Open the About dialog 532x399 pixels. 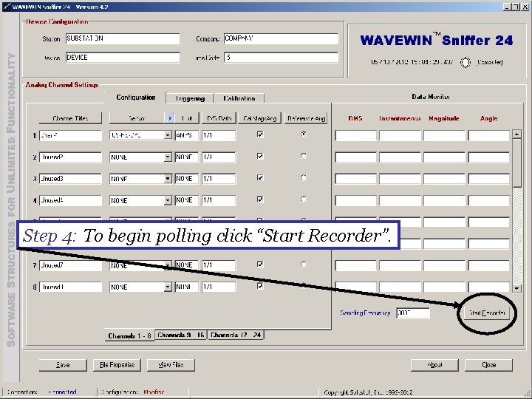coord(434,365)
